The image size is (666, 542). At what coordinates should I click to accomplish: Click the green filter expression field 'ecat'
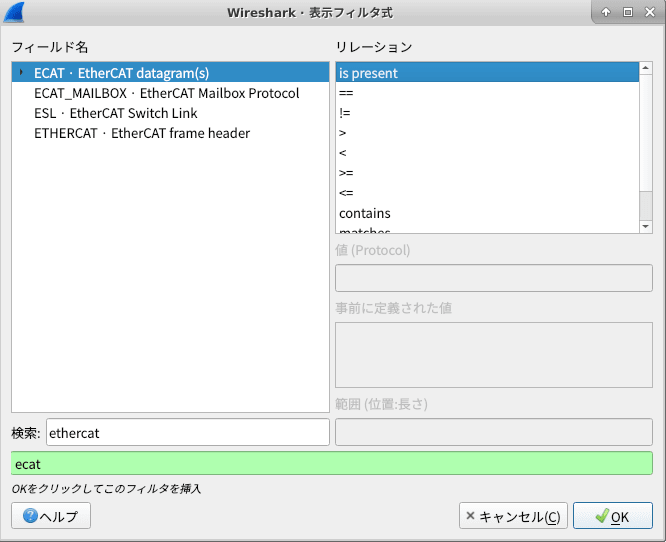click(x=332, y=463)
